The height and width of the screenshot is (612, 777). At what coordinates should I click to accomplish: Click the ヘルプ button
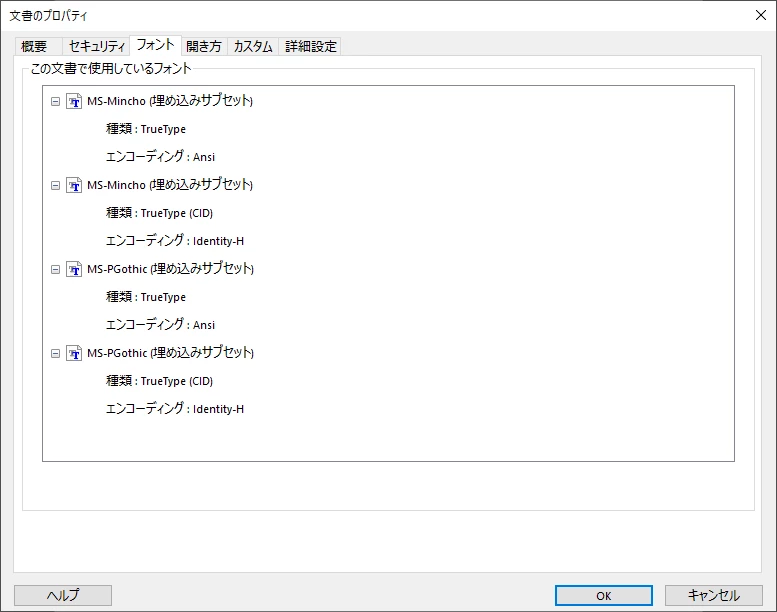[63, 595]
